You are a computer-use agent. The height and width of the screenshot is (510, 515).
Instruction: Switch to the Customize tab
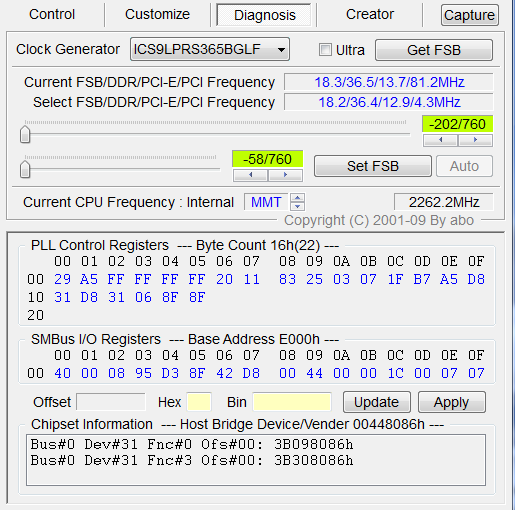[x=157, y=14]
